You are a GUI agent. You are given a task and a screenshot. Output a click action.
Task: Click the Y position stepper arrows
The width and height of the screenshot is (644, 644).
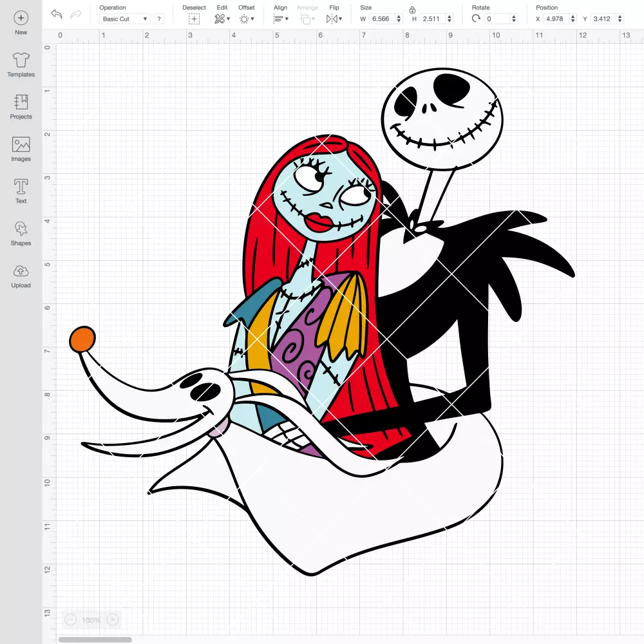(x=620, y=19)
